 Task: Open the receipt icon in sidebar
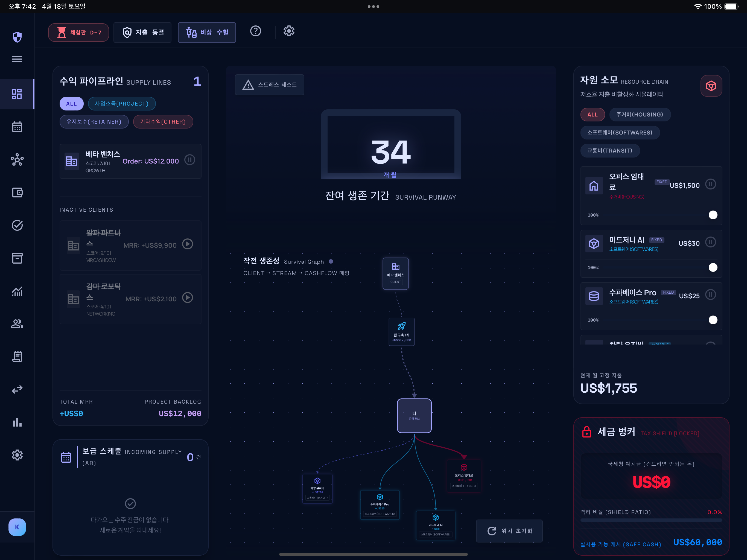tap(17, 356)
